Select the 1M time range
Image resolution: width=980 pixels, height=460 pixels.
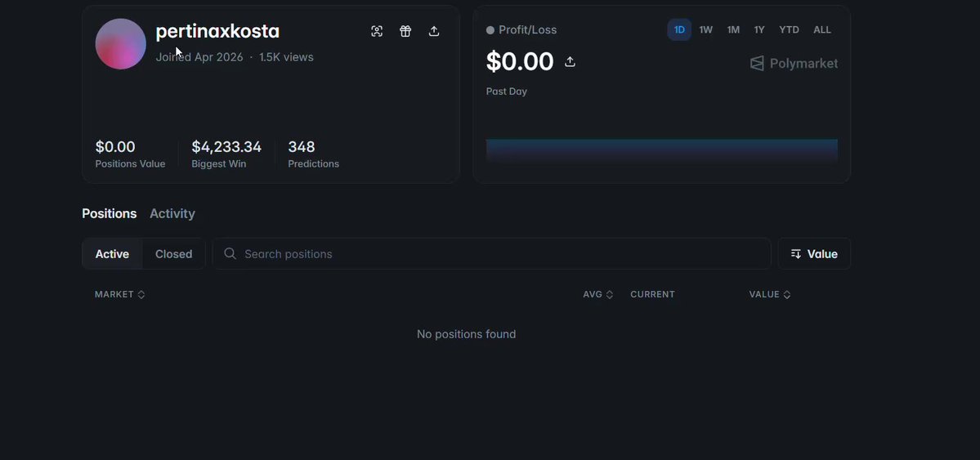733,30
